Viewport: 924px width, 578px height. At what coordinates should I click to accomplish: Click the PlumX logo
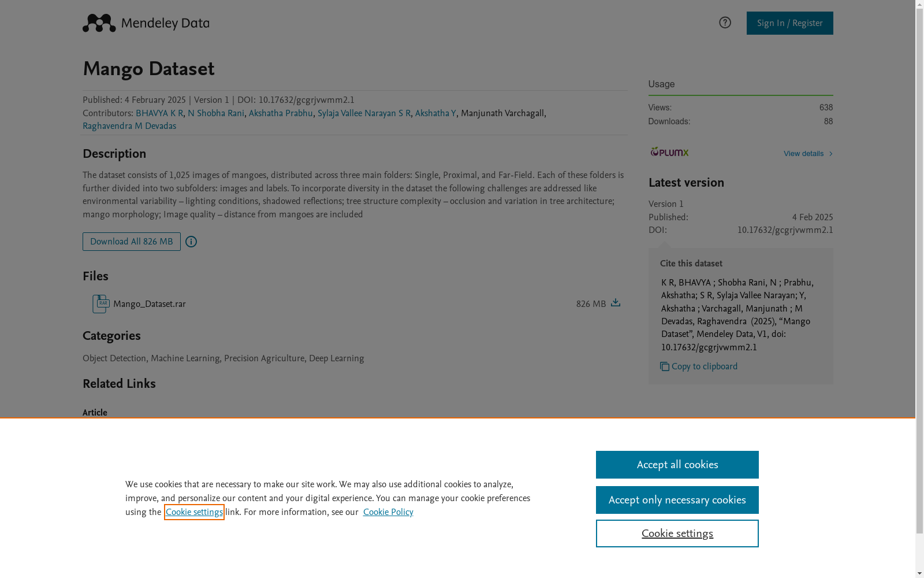click(x=669, y=152)
